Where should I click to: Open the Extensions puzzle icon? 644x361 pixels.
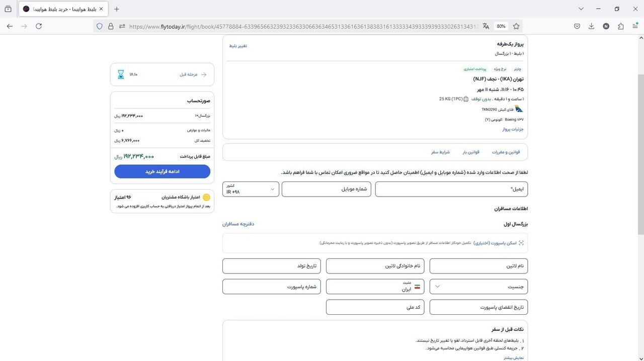(x=620, y=26)
